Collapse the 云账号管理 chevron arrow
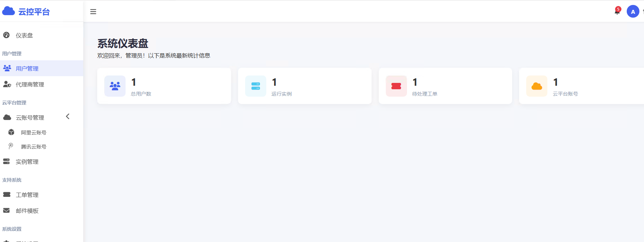Image resolution: width=644 pixels, height=242 pixels. click(x=68, y=116)
